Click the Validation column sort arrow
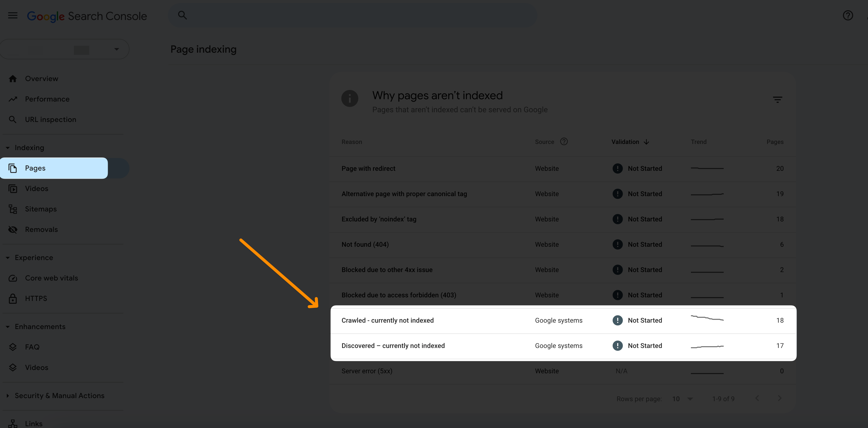The width and height of the screenshot is (868, 428). pos(647,142)
